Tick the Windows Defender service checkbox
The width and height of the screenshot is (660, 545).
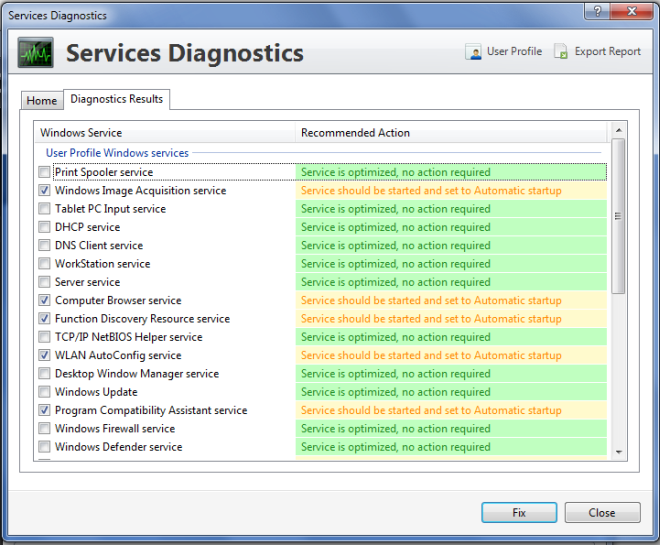click(44, 447)
